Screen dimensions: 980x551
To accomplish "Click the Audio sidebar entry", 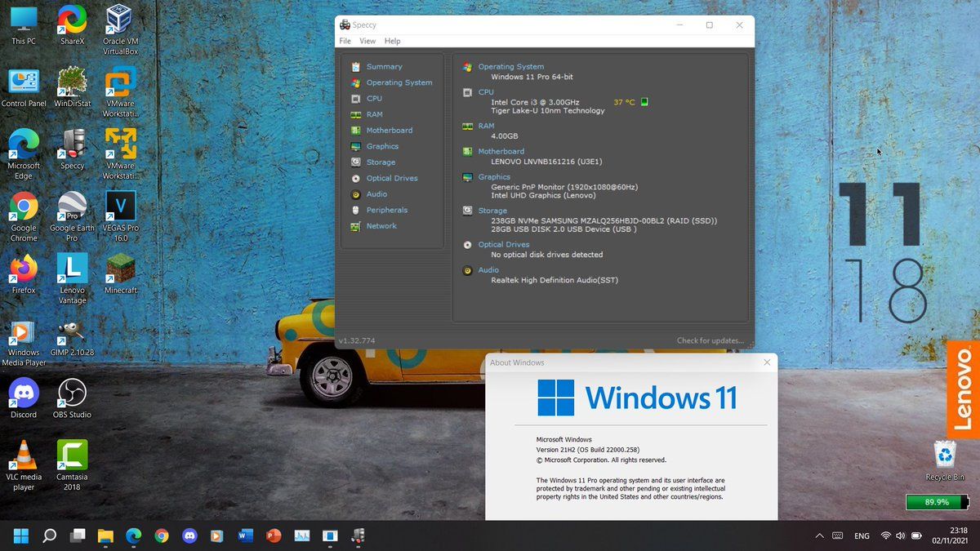I will (x=376, y=194).
